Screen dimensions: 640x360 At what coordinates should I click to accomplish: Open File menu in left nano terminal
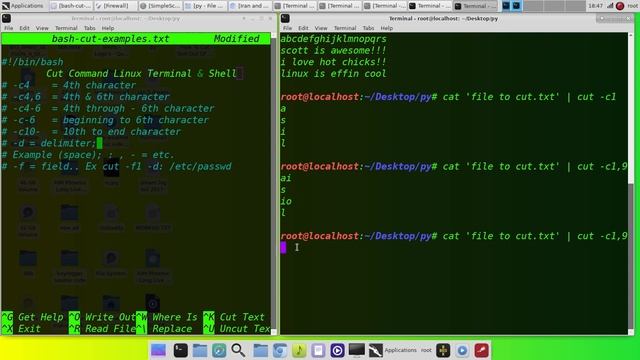click(9, 28)
